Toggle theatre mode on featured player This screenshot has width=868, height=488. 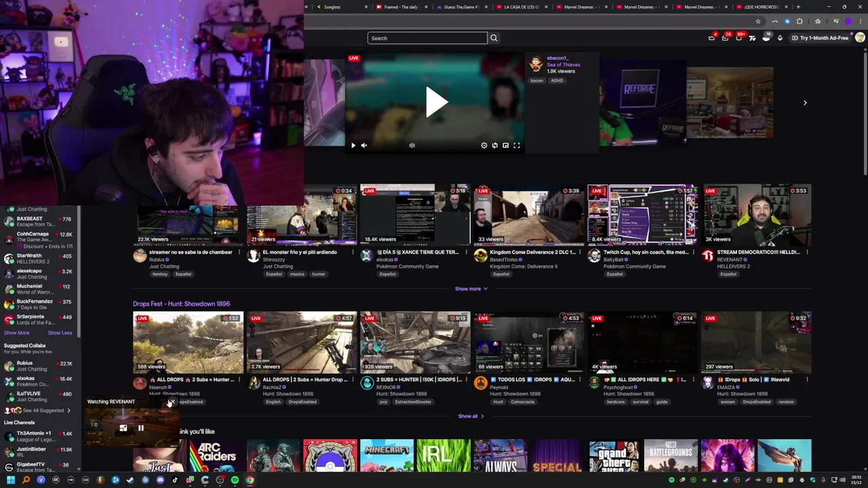tap(506, 145)
